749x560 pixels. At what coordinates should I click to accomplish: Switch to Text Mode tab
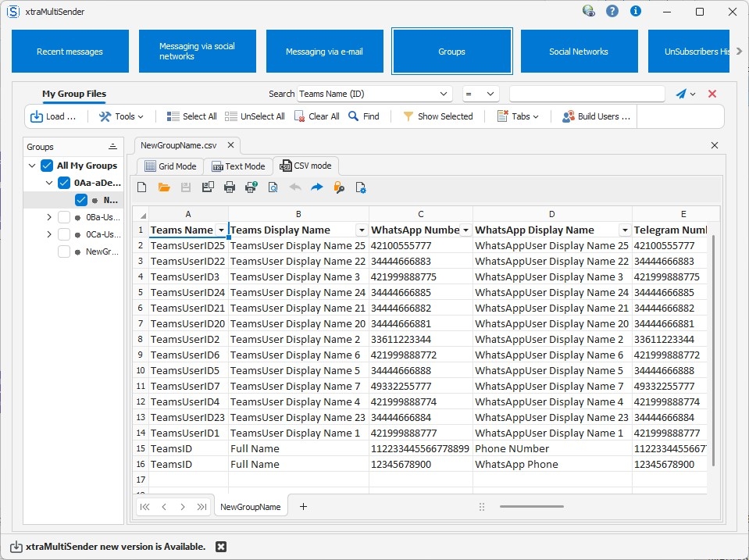point(238,166)
